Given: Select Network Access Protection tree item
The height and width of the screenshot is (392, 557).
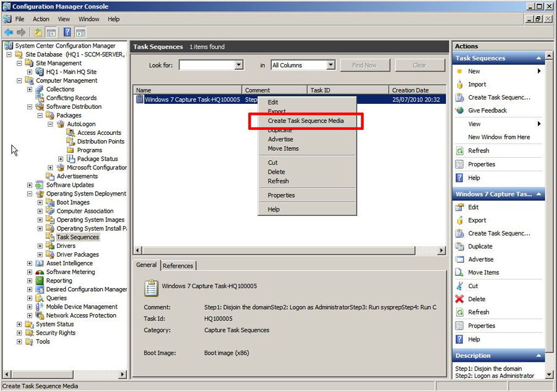Looking at the screenshot, I should (x=81, y=315).
